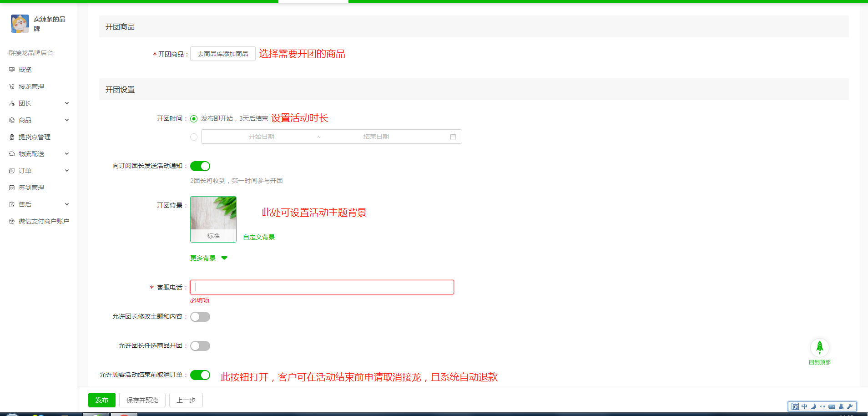Toggle the 中 Chinese input mode
The height and width of the screenshot is (416, 868).
(804, 406)
